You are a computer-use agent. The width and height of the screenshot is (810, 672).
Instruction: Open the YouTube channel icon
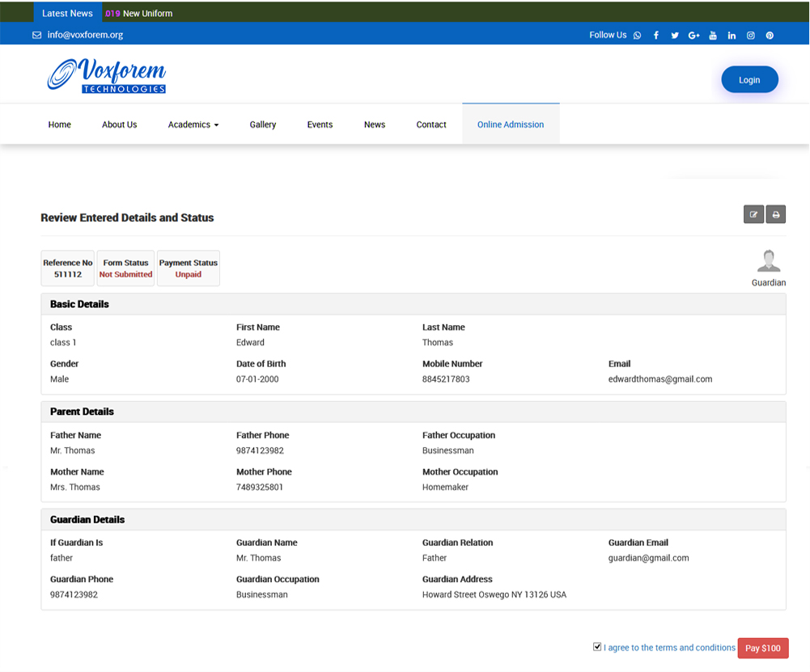click(713, 36)
